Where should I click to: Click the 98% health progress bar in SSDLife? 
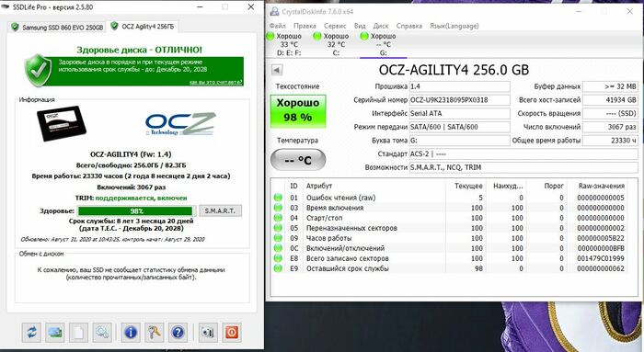136,210
